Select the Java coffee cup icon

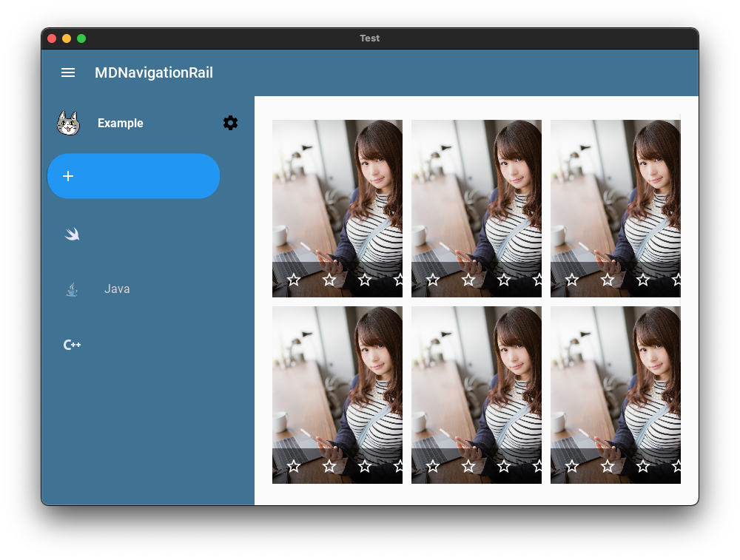[72, 289]
